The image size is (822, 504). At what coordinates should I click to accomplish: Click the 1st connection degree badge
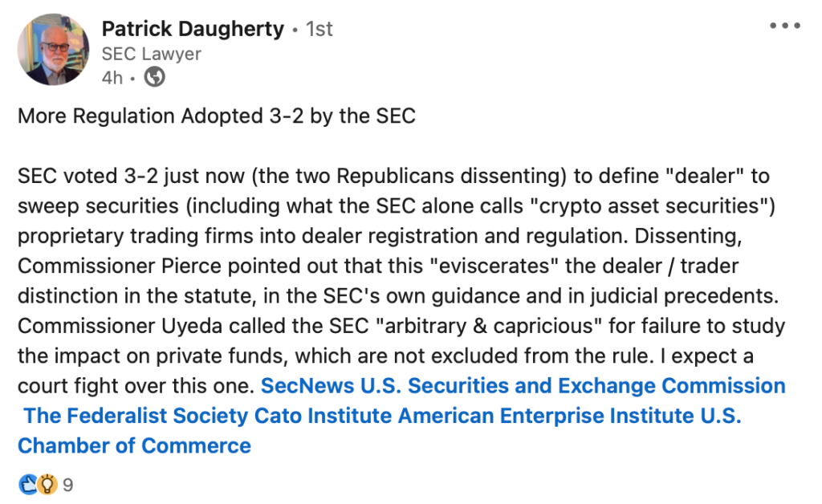[x=319, y=30]
